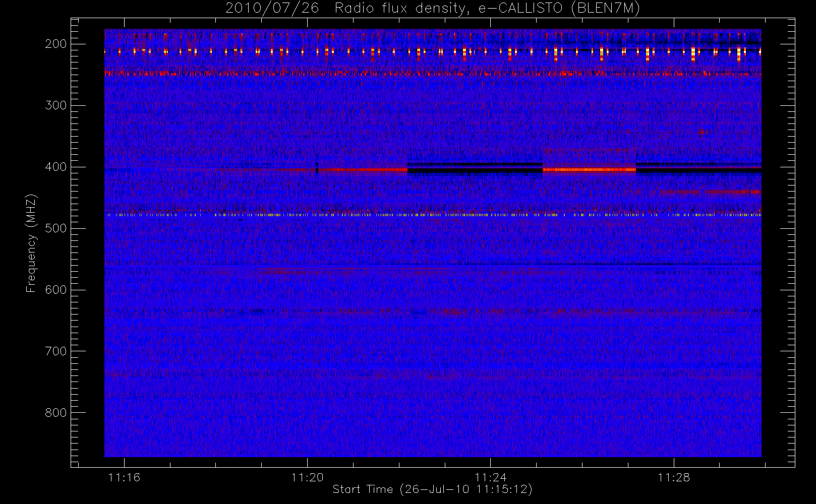Click the 800 frequency tick label

[x=56, y=413]
